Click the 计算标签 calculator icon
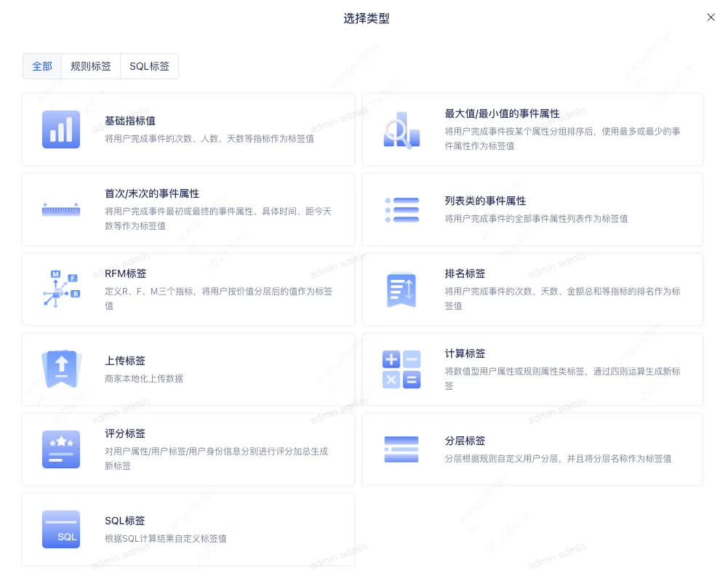The image size is (728, 573). pyautogui.click(x=401, y=369)
